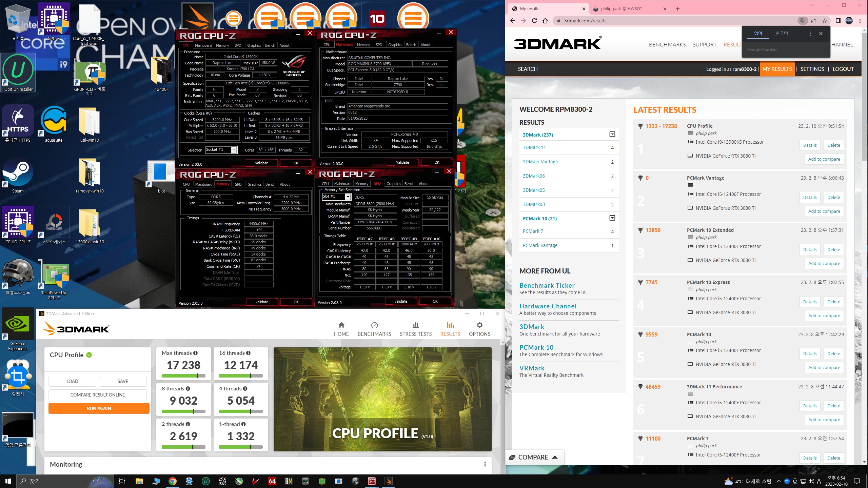Open Translate popup options three-dot icon
This screenshot has height=488, width=868.
(810, 34)
